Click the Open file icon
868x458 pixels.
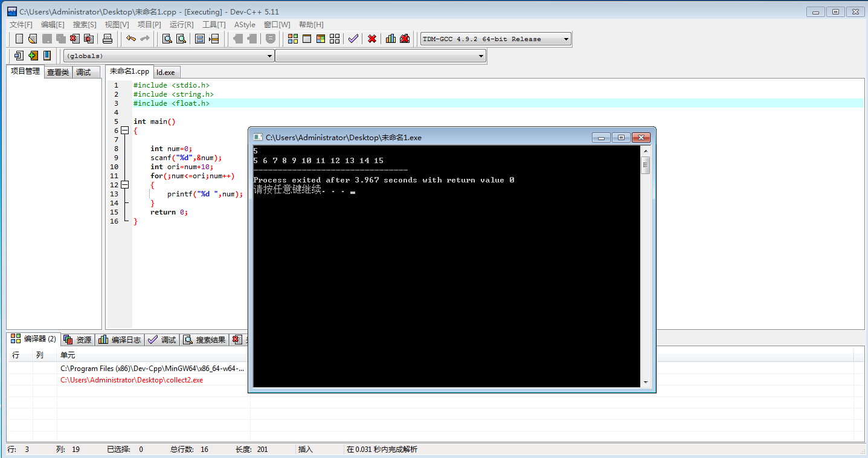pos(33,39)
